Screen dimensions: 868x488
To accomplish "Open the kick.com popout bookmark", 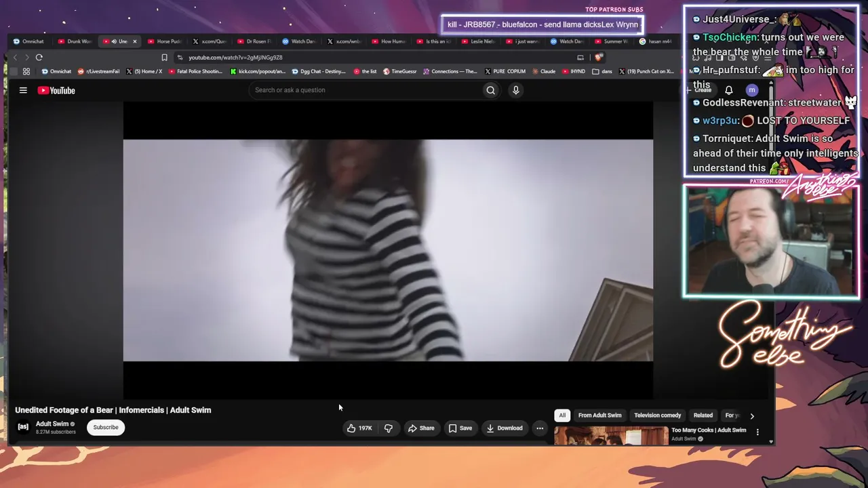I will [x=258, y=71].
